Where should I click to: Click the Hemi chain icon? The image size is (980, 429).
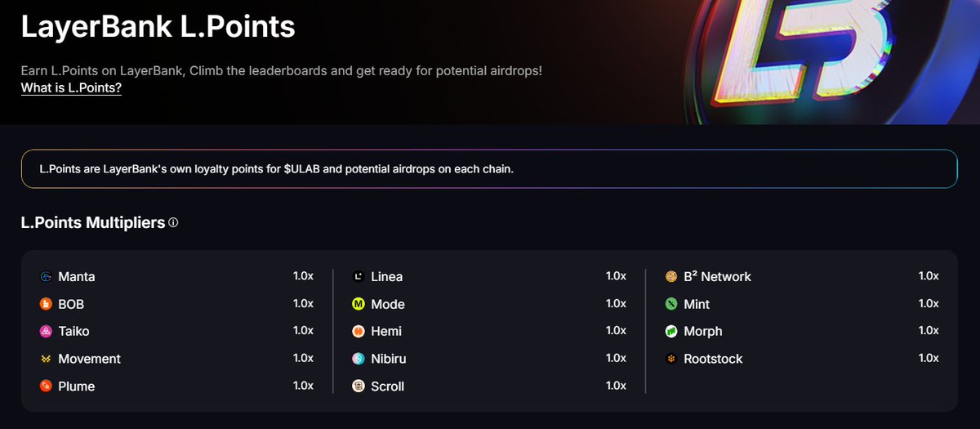(359, 331)
